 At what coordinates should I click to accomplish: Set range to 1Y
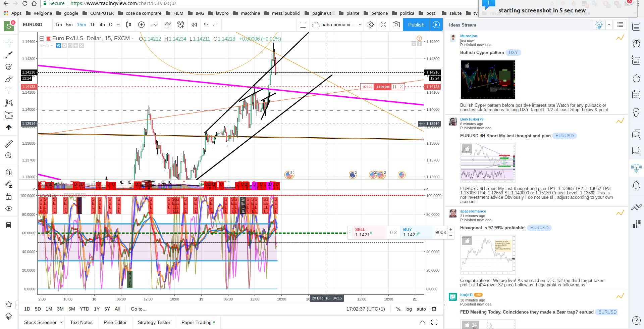click(x=97, y=309)
